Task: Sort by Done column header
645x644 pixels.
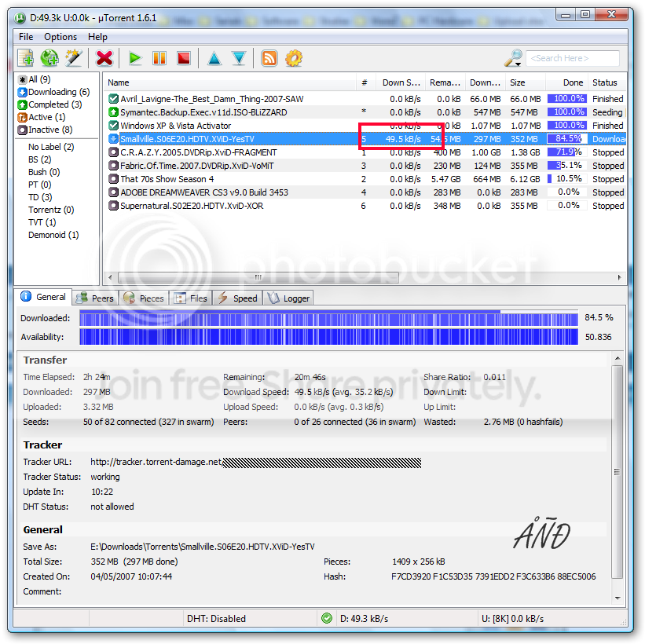Action: [x=567, y=82]
